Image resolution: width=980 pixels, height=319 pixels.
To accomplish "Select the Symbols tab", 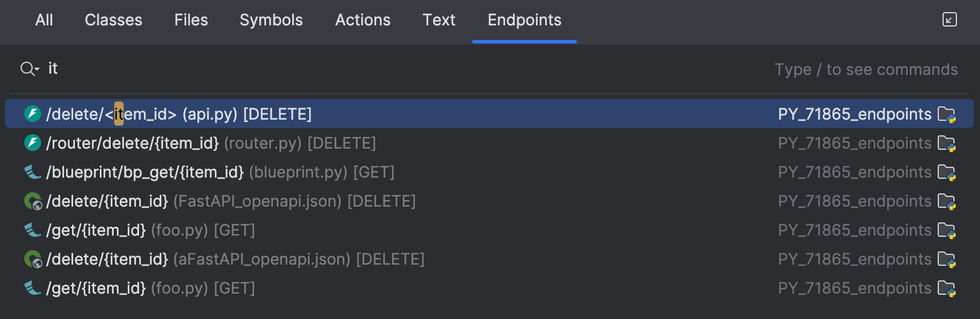I will pos(271,20).
